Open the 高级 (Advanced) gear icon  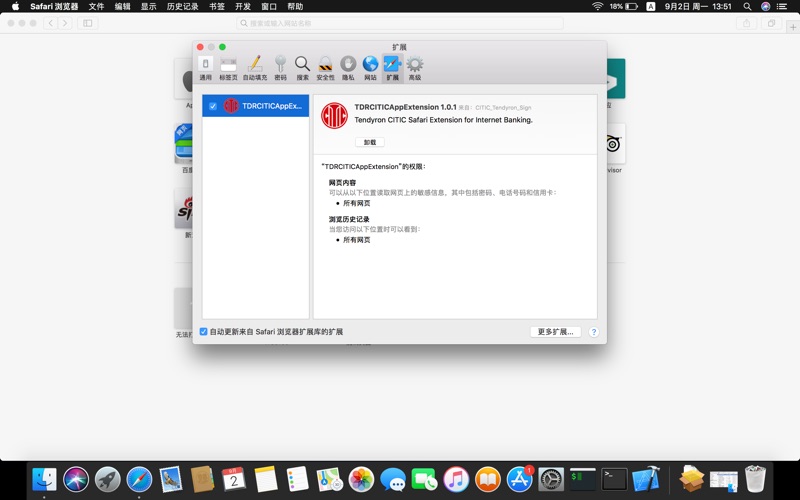click(x=414, y=66)
